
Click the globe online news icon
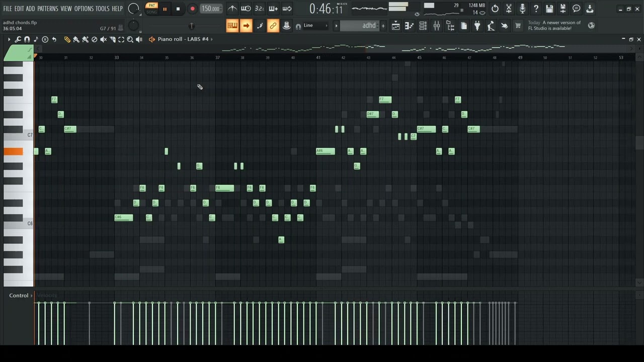tap(591, 26)
